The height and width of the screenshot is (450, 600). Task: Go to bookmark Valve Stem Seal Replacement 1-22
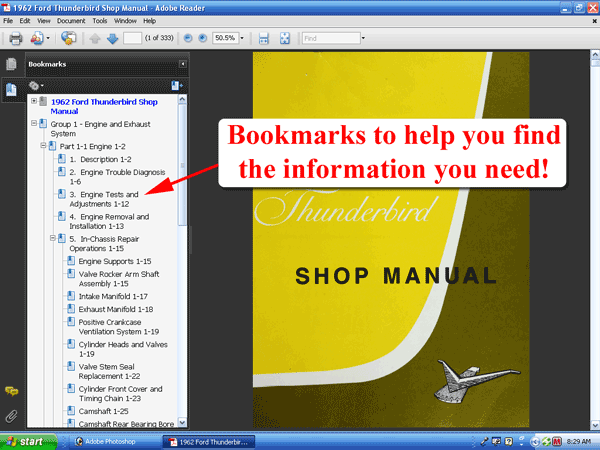(109, 371)
